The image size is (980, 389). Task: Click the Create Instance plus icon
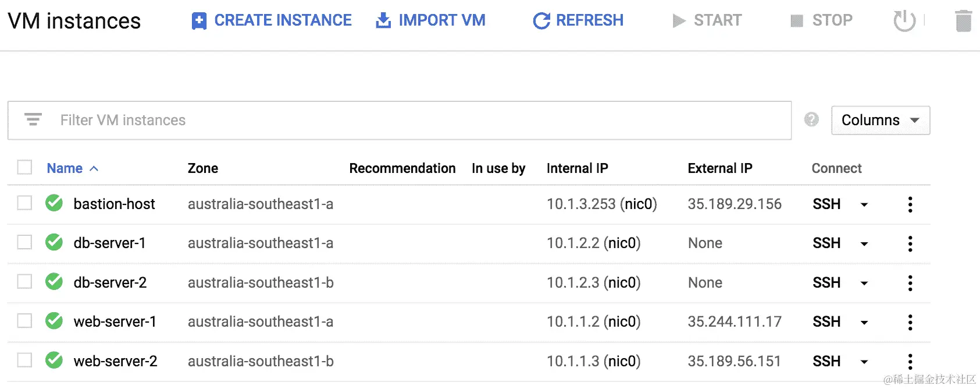(199, 21)
